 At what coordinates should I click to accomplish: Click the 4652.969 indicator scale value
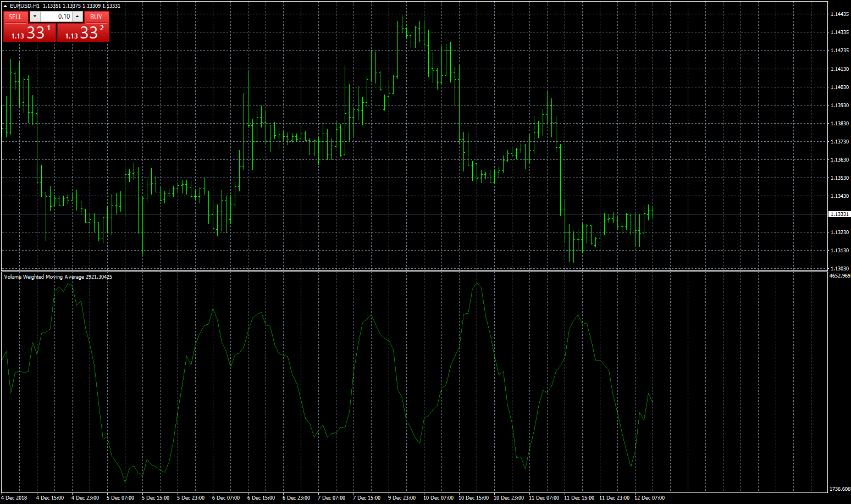coord(839,276)
